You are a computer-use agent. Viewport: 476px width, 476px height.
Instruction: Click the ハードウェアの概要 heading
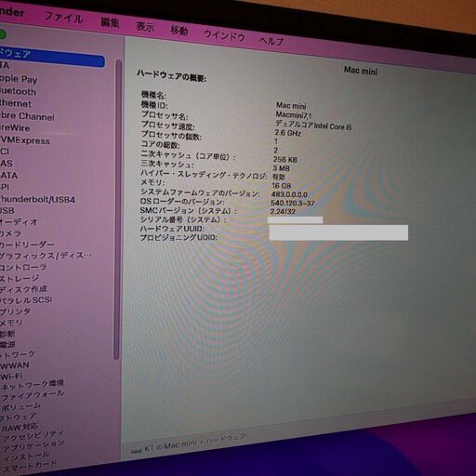point(171,75)
